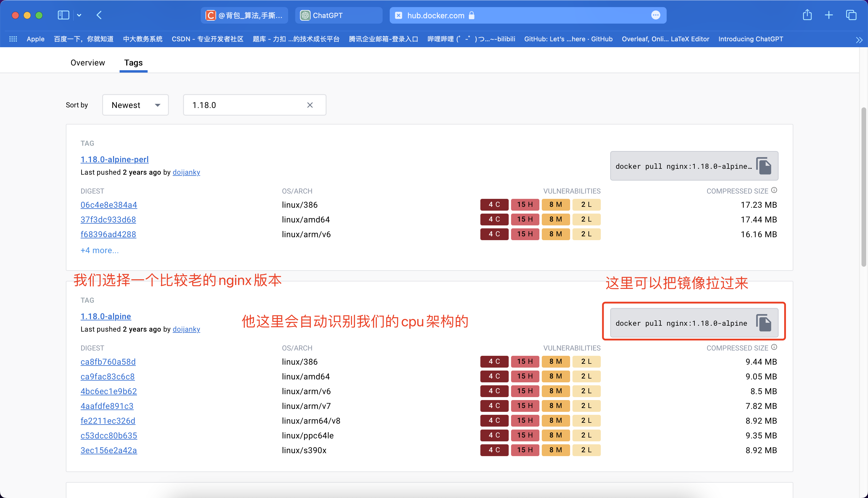868x498 pixels.
Task: Open the 1.18.0-alpine tag link
Action: coord(105,316)
